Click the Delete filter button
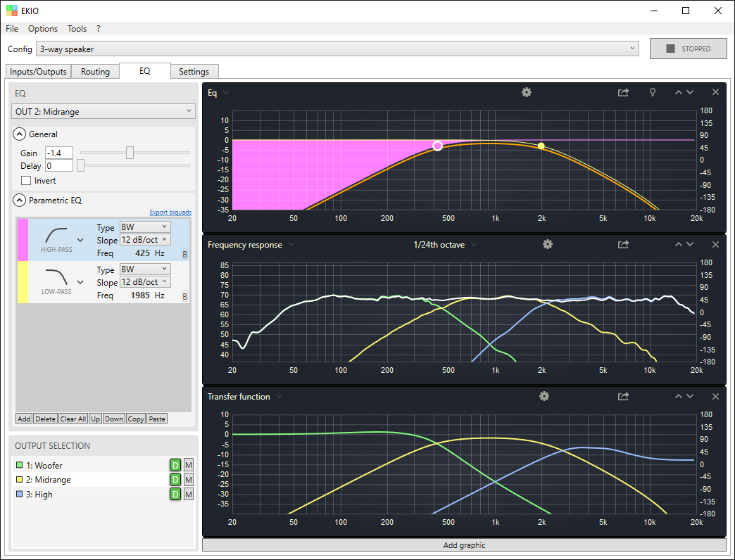 [46, 419]
